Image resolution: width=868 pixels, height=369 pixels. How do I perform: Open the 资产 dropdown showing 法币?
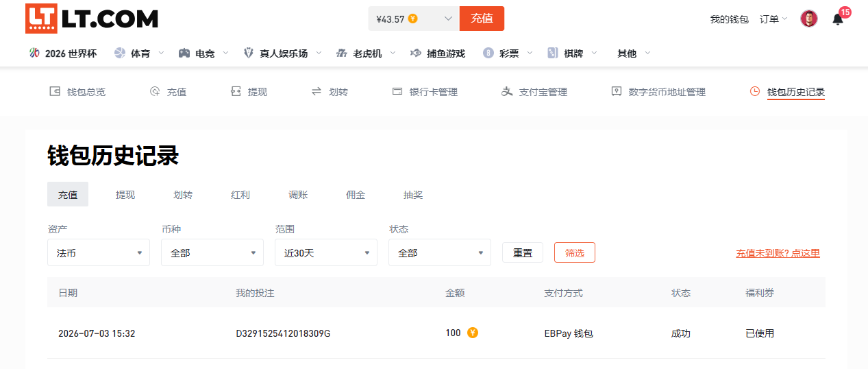tap(99, 252)
